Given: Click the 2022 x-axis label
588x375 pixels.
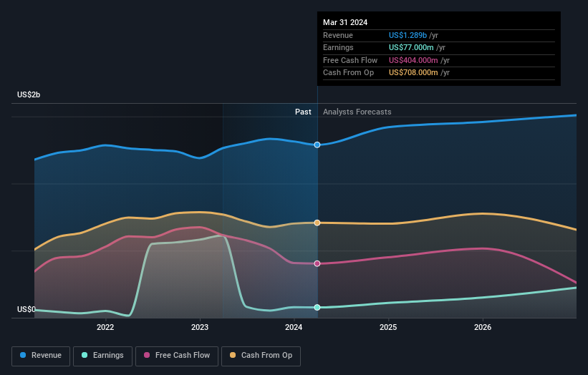Looking at the screenshot, I should click(105, 327).
